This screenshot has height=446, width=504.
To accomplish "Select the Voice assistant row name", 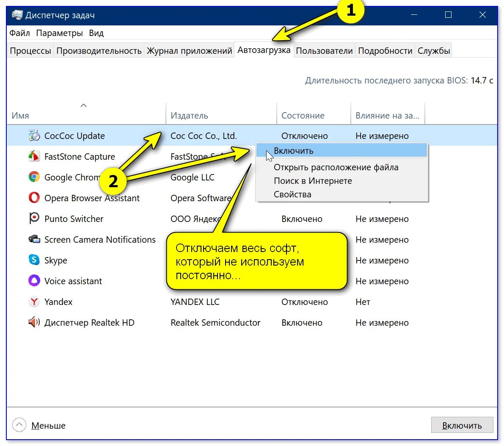I will 73,281.
